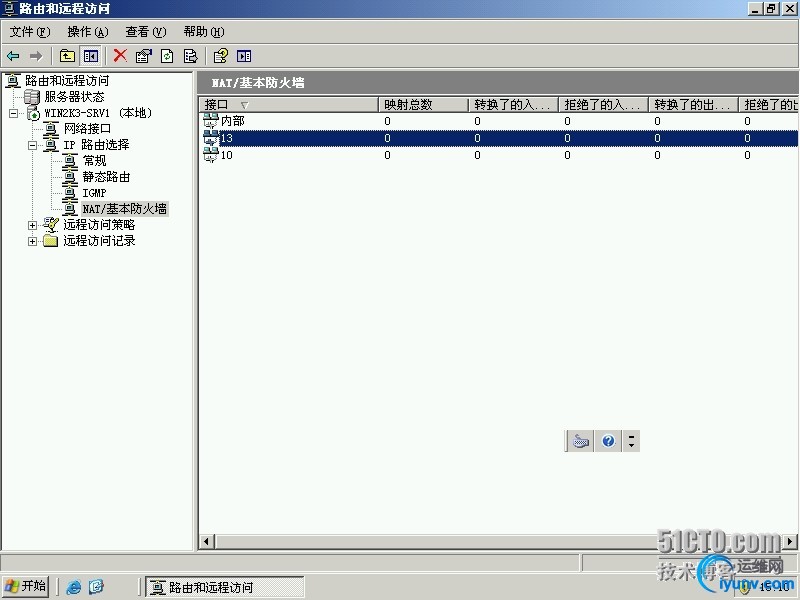Select the 内部 interface row
The image size is (800, 600).
pos(500,121)
